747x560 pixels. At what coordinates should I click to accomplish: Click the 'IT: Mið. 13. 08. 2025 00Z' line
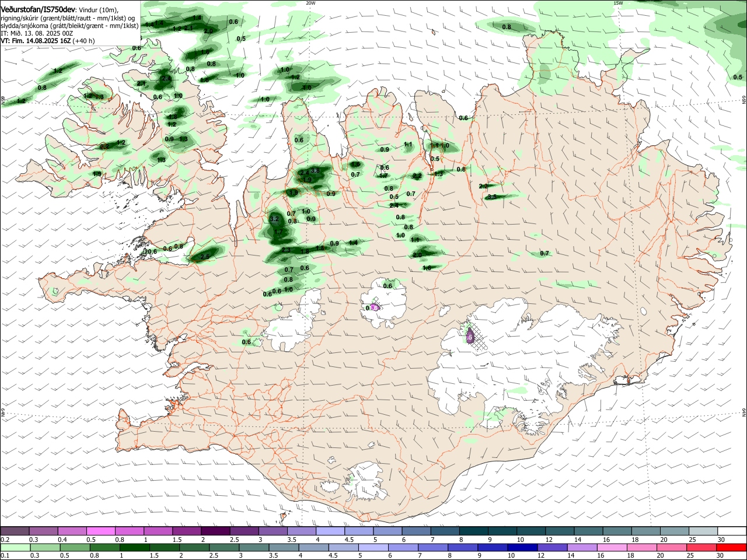point(36,33)
